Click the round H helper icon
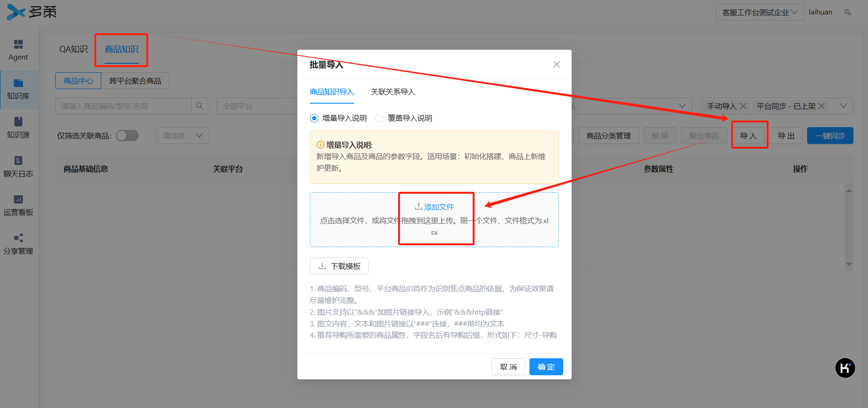This screenshot has width=868, height=408. [845, 368]
